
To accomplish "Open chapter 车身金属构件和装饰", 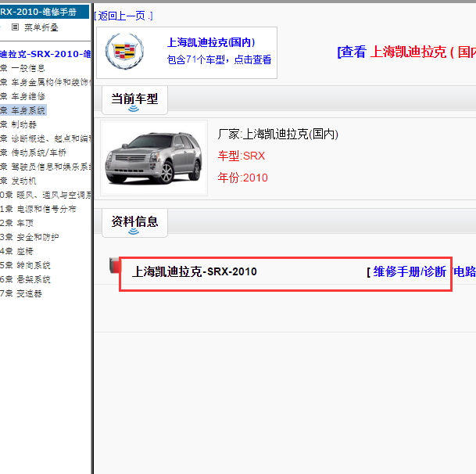I will point(45,82).
